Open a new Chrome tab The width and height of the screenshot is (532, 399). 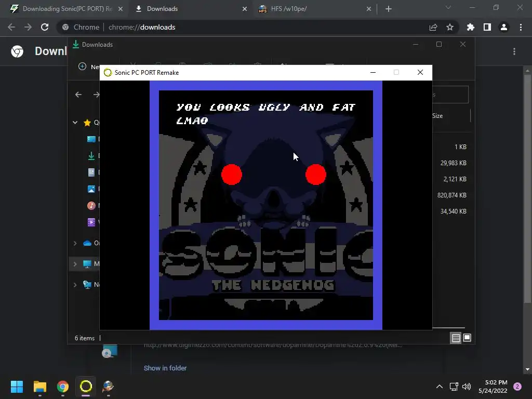[x=389, y=9]
